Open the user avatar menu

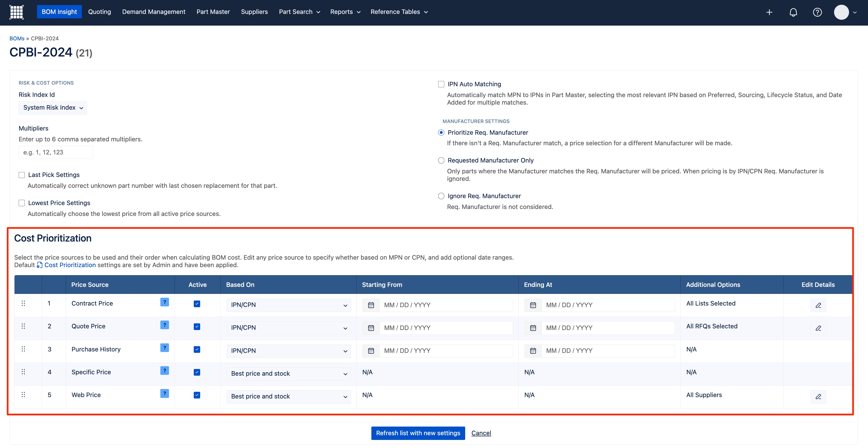tap(845, 13)
